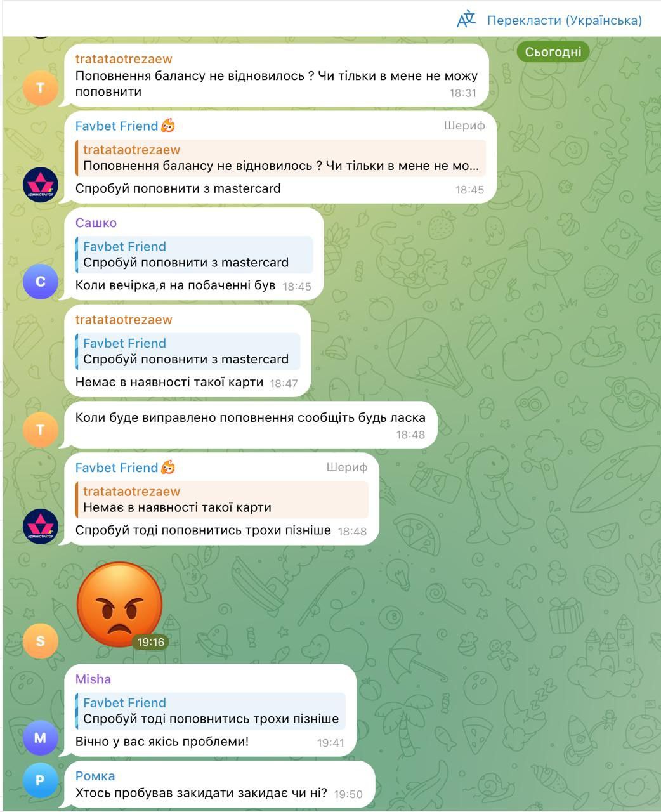Image resolution: width=661 pixels, height=812 pixels.
Task: Open blue P avatar of Ромка
Action: (41, 781)
